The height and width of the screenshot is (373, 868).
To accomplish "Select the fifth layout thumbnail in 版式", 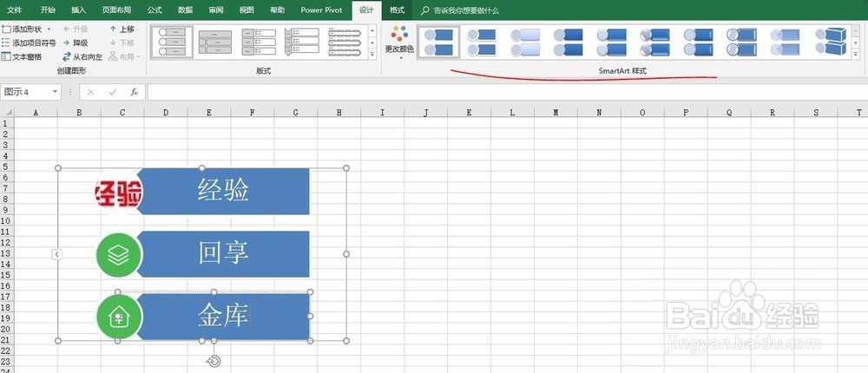I will [x=345, y=42].
